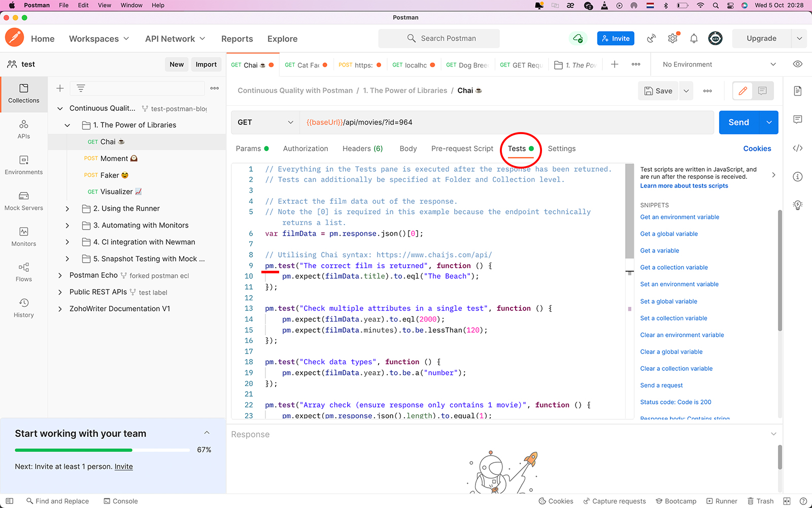
Task: Click the filter collections icon
Action: [x=81, y=88]
